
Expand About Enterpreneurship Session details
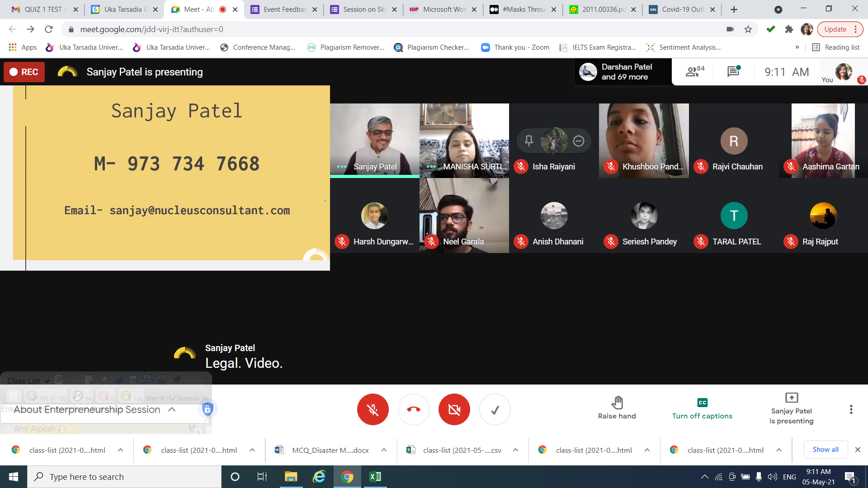click(x=172, y=409)
